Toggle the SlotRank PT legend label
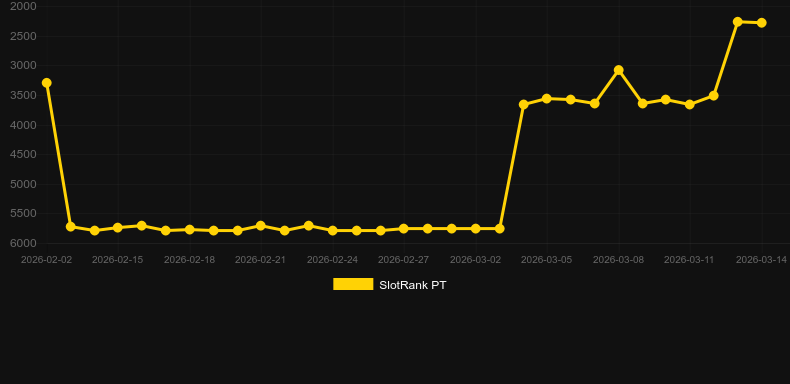The height and width of the screenshot is (384, 790). [x=413, y=285]
